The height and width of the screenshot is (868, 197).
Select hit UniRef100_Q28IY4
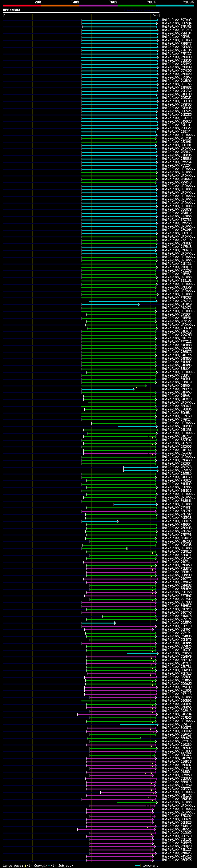point(177,132)
